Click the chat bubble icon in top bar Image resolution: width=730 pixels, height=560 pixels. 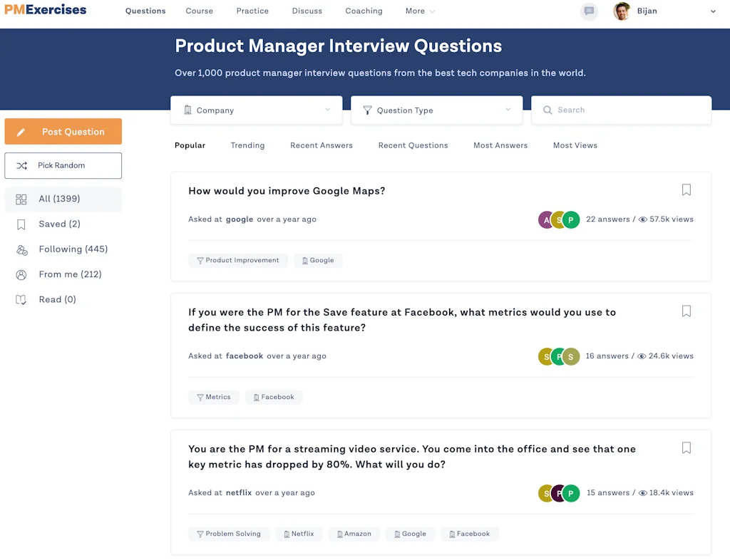589,11
